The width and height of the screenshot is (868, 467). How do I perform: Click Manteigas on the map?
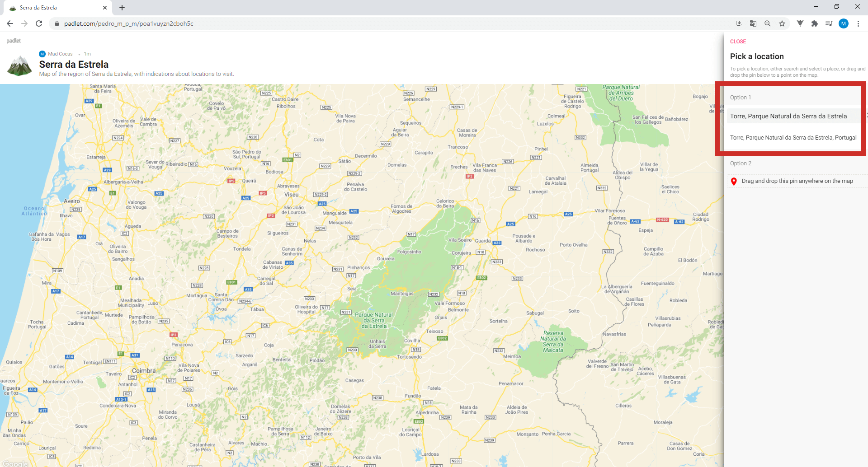pyautogui.click(x=402, y=294)
